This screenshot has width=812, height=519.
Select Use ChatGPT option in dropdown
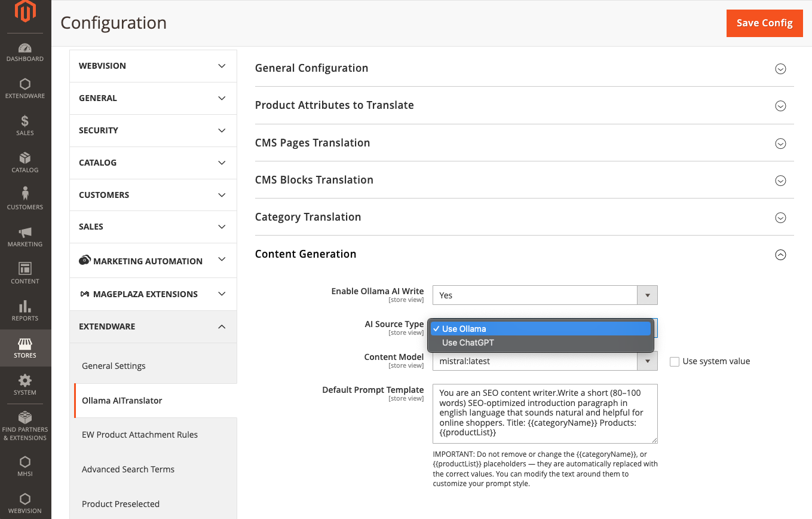click(468, 343)
